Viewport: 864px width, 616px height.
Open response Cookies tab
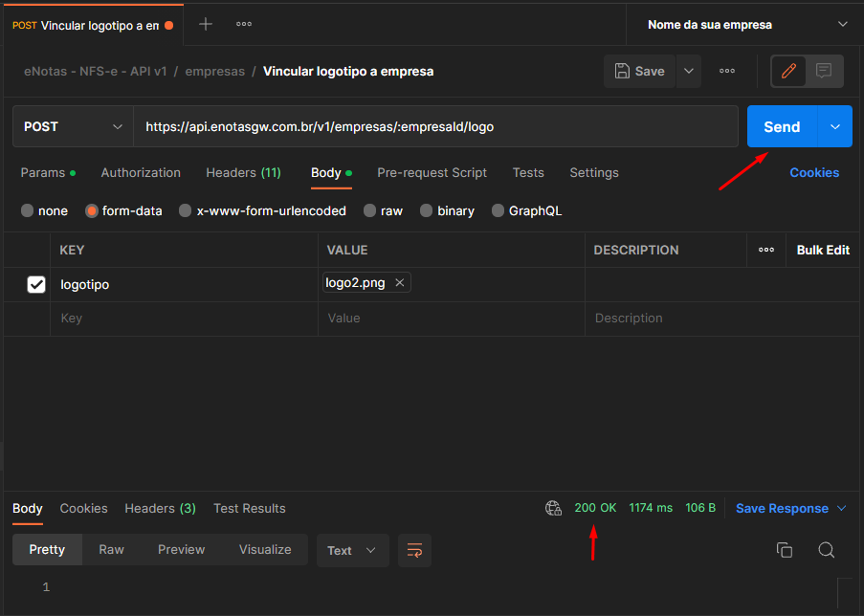coord(84,509)
